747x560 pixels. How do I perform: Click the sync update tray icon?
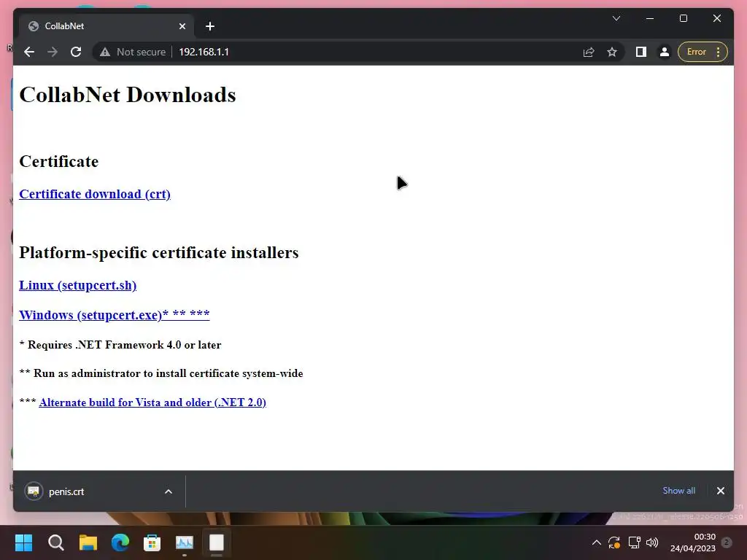coord(614,542)
